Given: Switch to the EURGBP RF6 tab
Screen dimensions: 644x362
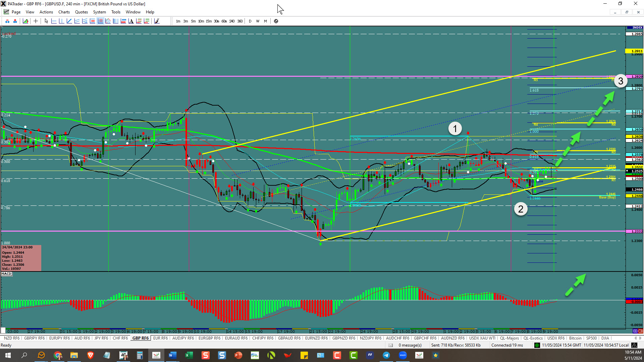Looking at the screenshot, I should coord(209,338).
